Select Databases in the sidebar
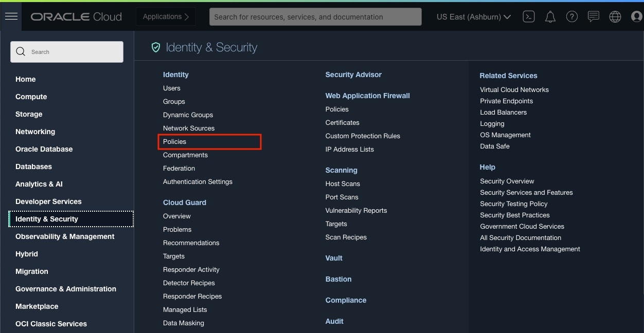Viewport: 644px width, 333px height. pos(33,166)
